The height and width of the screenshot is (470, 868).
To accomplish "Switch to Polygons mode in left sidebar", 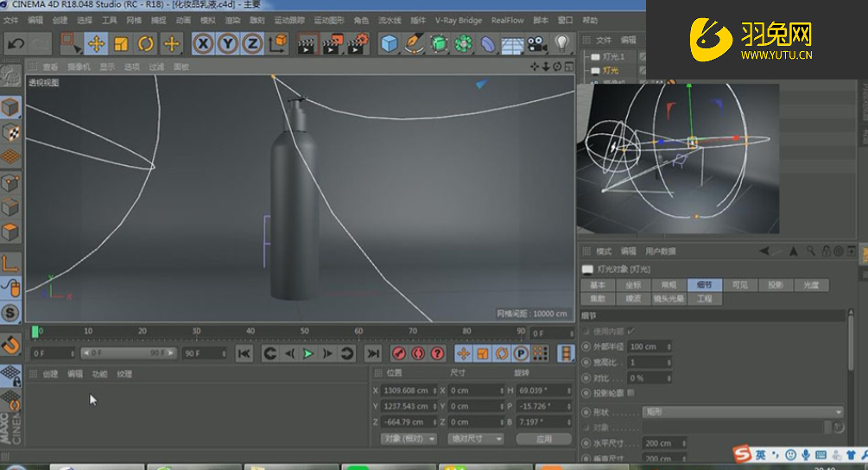I will coord(10,232).
